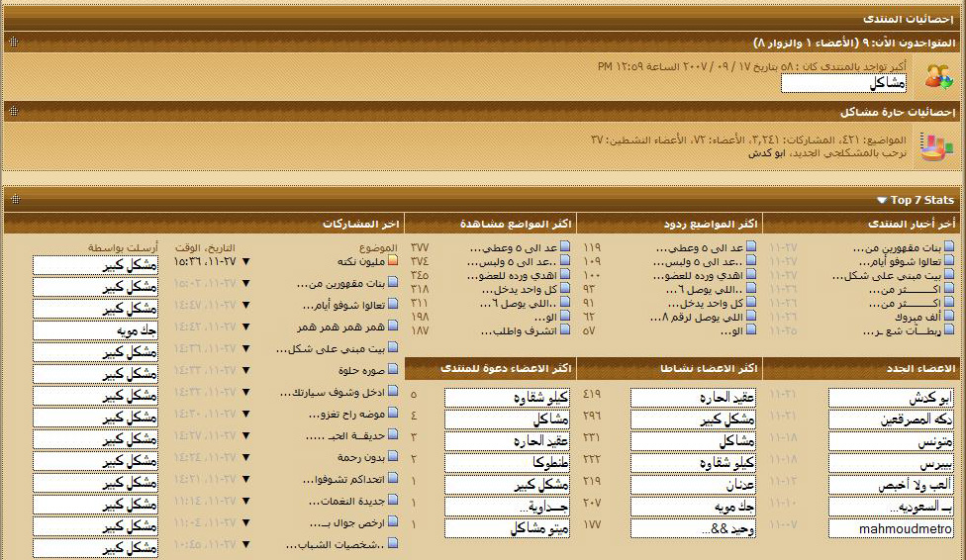Click the arrow next to مليون نكته date

245,262
